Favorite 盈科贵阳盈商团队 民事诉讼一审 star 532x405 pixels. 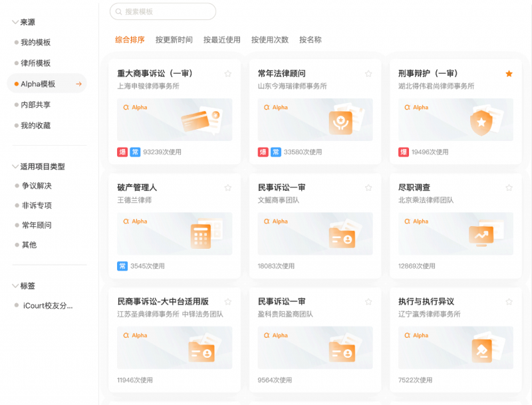click(x=368, y=301)
